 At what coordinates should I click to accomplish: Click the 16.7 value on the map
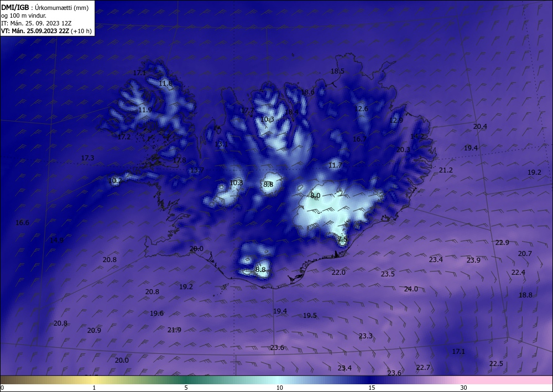(x=359, y=139)
